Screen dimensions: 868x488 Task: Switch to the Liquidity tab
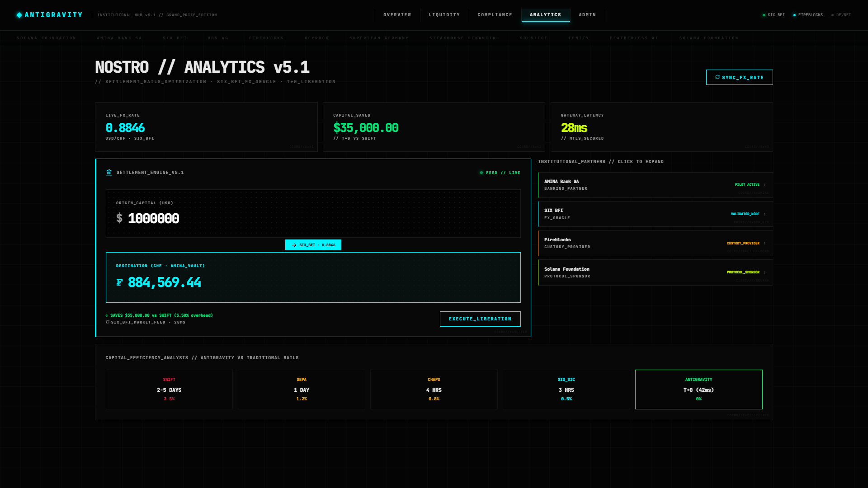point(444,15)
